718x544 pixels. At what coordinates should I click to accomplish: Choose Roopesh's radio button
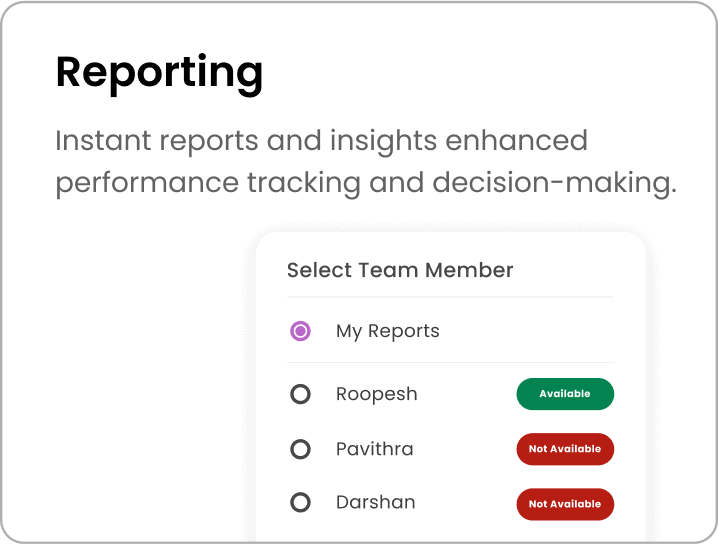(300, 394)
